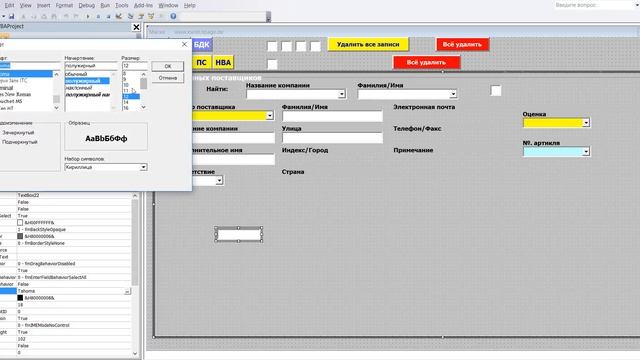640x360 pixels.
Task: Open the Format menu
Action: 64,5
